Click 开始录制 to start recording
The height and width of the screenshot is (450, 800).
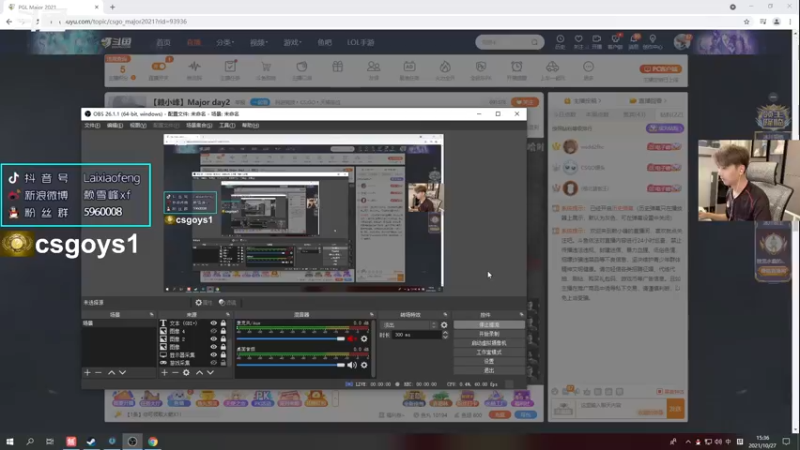pos(489,334)
